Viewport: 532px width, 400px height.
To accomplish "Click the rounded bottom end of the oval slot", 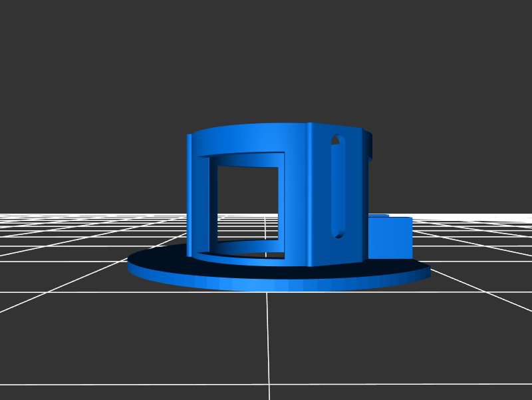I will [x=338, y=233].
